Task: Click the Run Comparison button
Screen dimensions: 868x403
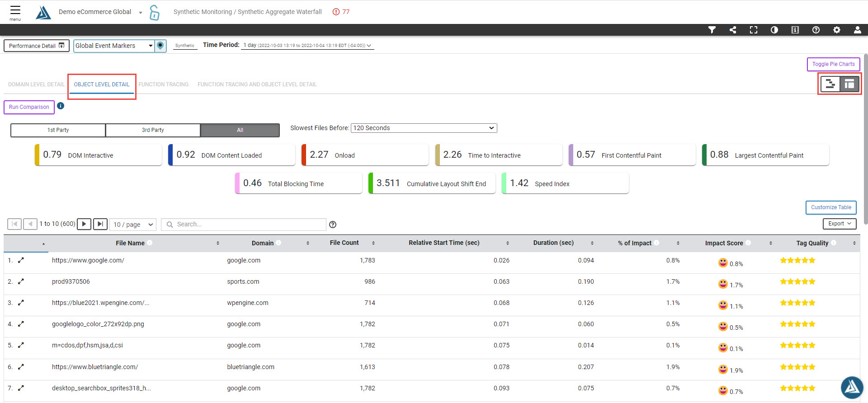Action: 29,107
